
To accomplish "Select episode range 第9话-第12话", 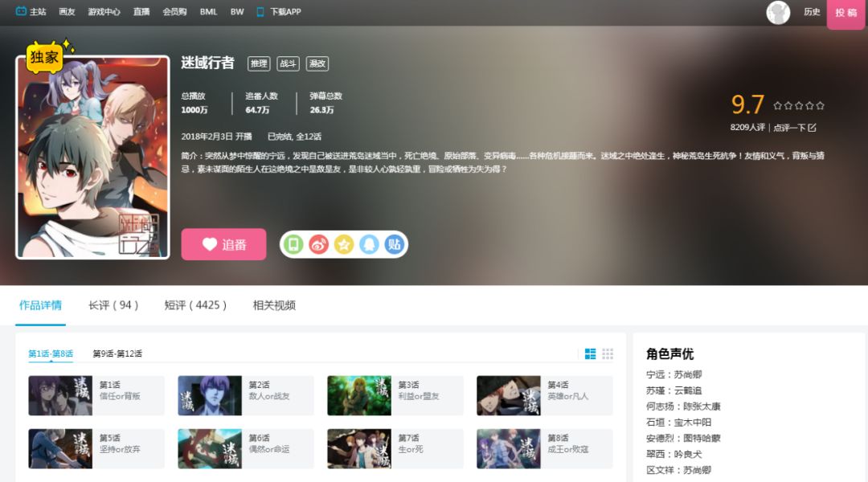I will (x=117, y=353).
